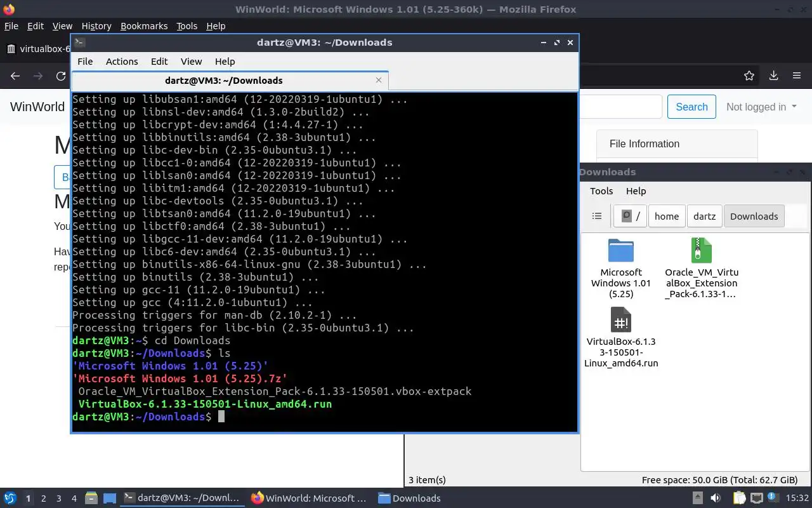Click the wired network tray icon
The image size is (812, 508).
757,498
